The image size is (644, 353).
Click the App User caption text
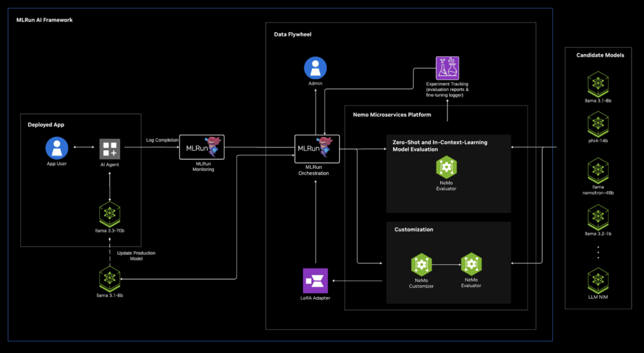pos(57,163)
